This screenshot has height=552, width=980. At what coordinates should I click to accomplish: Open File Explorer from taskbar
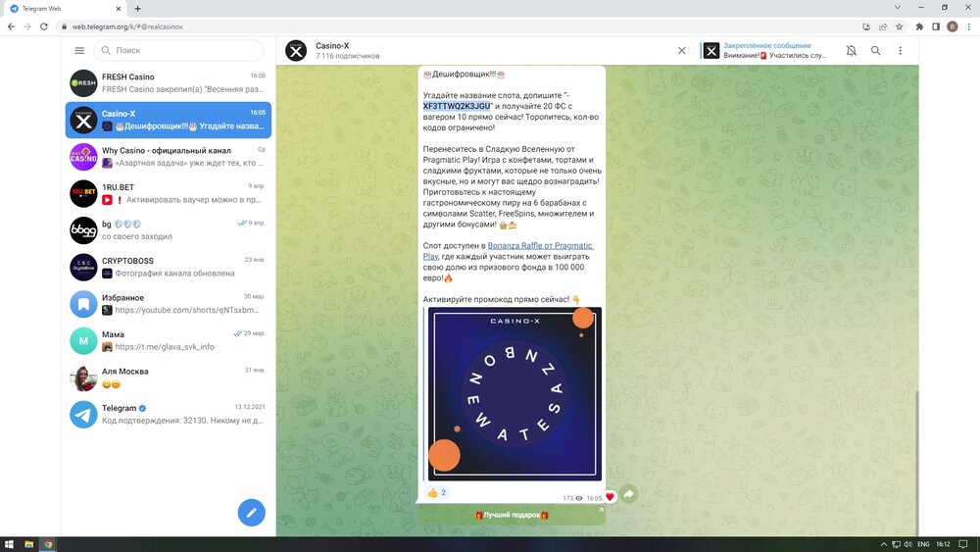(28, 544)
